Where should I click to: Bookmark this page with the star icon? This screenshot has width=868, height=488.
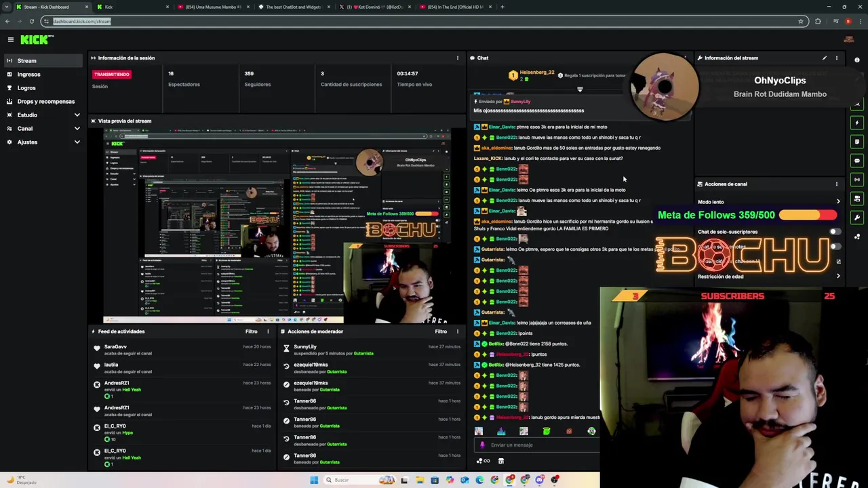(x=801, y=21)
